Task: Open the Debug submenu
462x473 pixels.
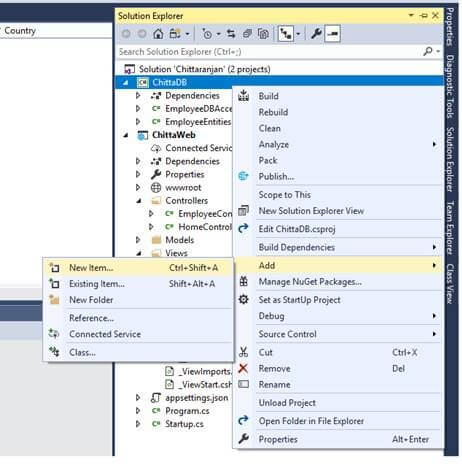Action: click(x=339, y=316)
